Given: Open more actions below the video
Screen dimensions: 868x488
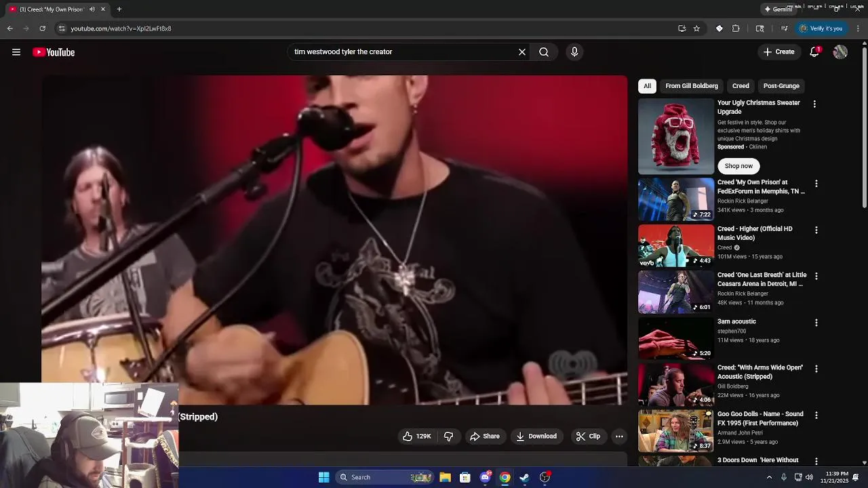Looking at the screenshot, I should 619,436.
